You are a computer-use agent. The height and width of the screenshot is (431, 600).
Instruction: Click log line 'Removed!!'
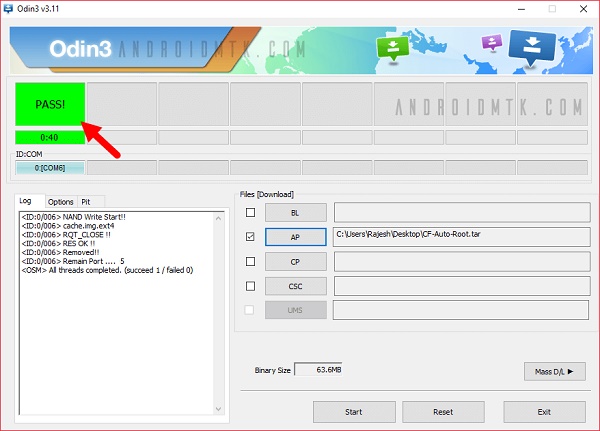[60, 252]
